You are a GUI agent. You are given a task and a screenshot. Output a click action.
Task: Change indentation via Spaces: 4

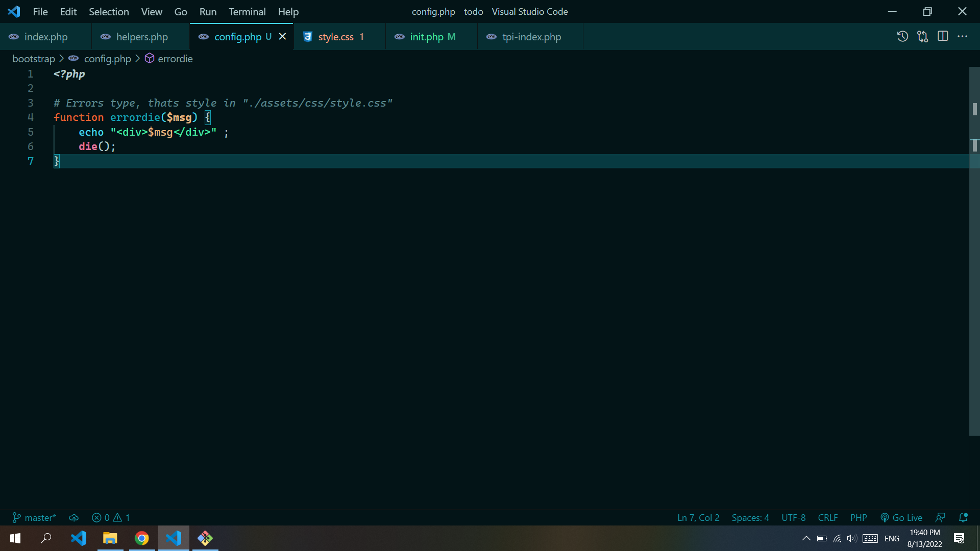click(x=750, y=517)
